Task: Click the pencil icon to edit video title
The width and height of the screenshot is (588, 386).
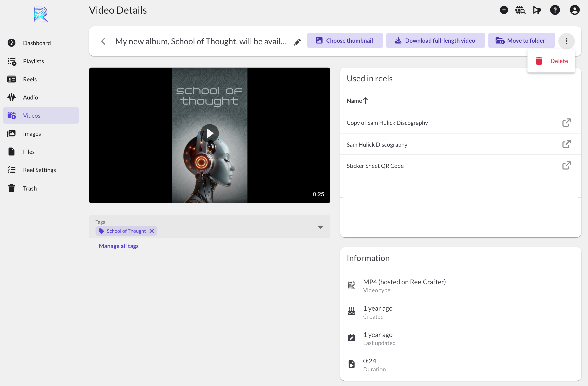Action: tap(297, 42)
